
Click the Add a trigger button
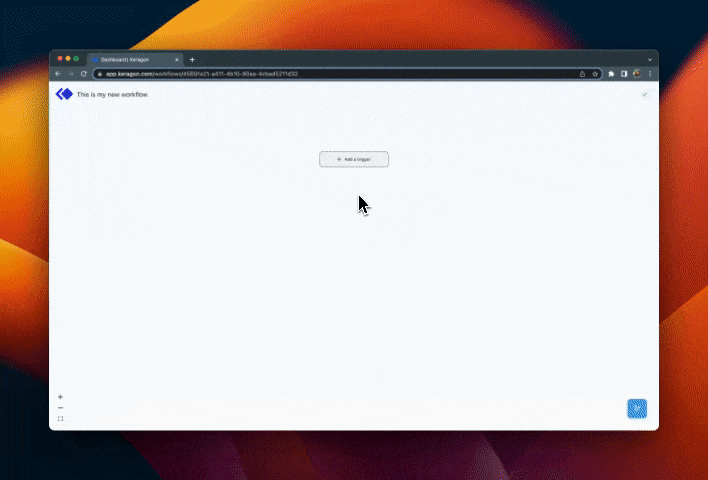click(354, 159)
